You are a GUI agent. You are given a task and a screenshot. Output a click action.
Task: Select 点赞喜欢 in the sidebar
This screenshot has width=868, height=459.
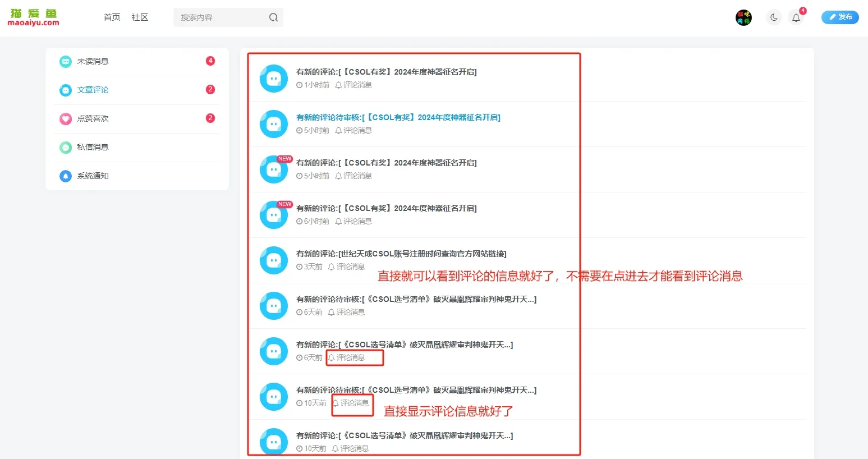coord(137,118)
